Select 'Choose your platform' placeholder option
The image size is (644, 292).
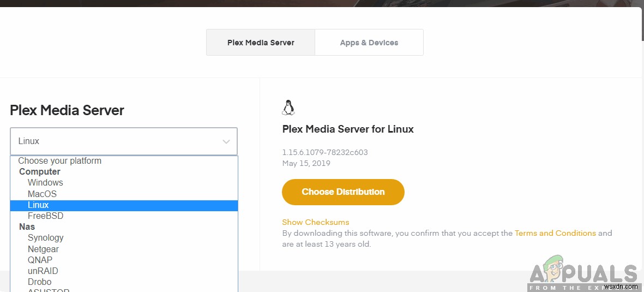pyautogui.click(x=124, y=161)
